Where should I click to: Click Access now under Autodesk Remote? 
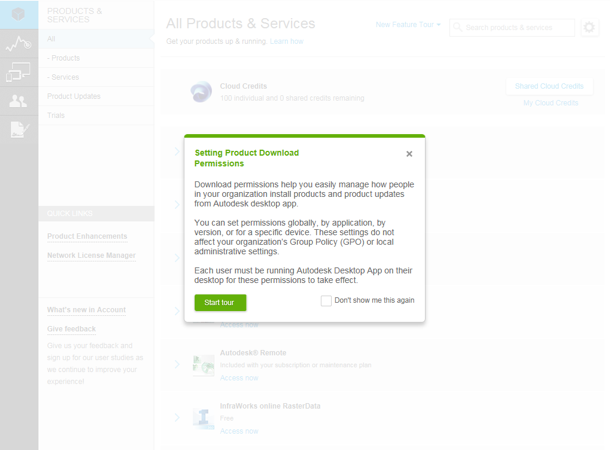[239, 378]
